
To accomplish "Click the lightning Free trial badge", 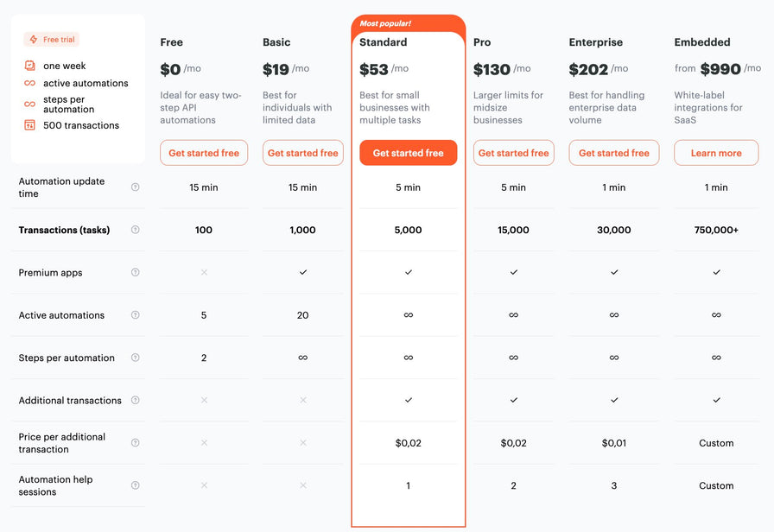I will pyautogui.click(x=51, y=40).
